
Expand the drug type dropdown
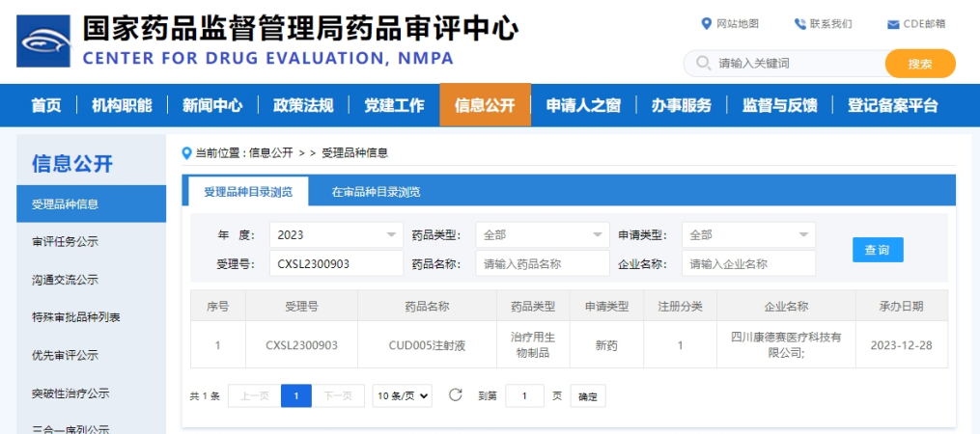coord(543,234)
